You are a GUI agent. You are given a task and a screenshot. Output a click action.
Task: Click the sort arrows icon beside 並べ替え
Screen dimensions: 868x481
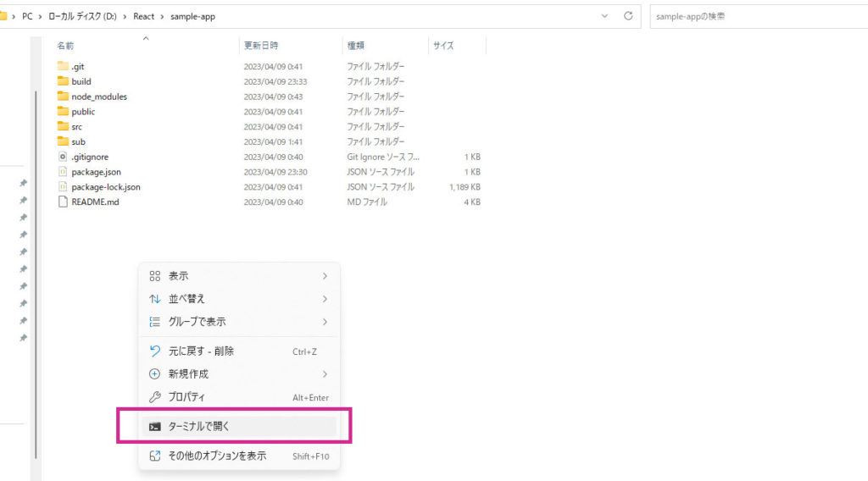point(154,299)
